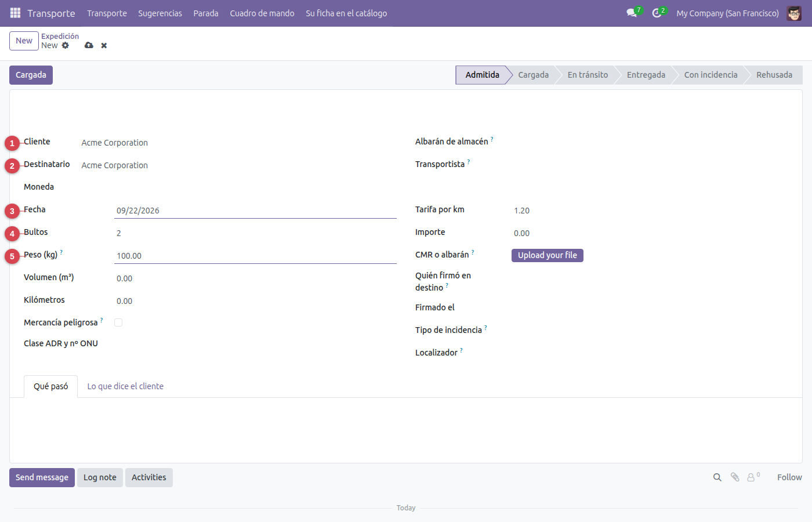Click the Follow link
This screenshot has height=522, width=812.
[x=789, y=477]
